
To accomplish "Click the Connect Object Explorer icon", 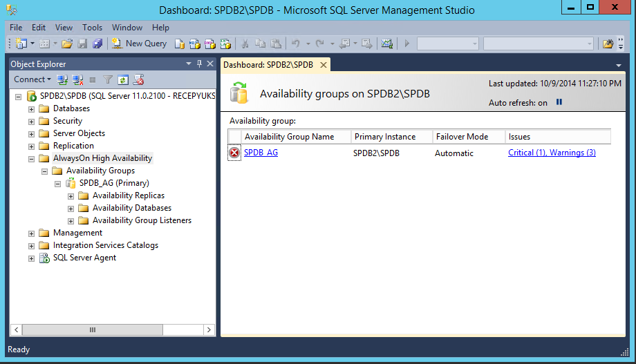I will [x=62, y=80].
